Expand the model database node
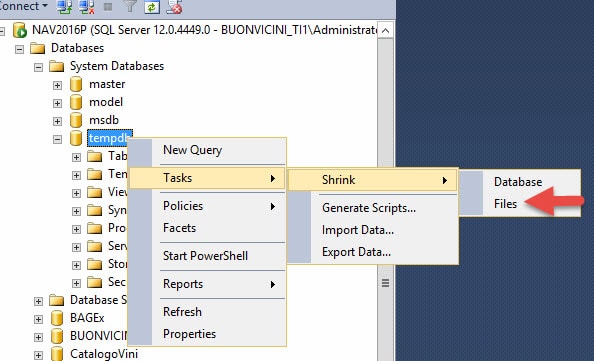Viewport: 594px width, 361px height. tap(57, 103)
